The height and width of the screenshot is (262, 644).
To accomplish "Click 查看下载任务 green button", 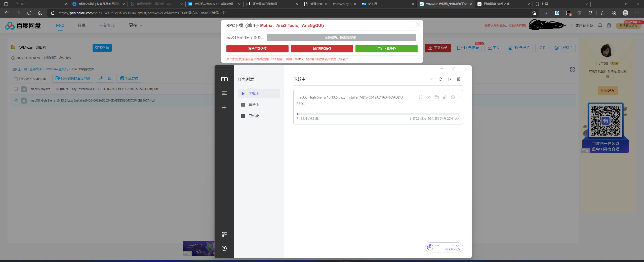I will 386,48.
